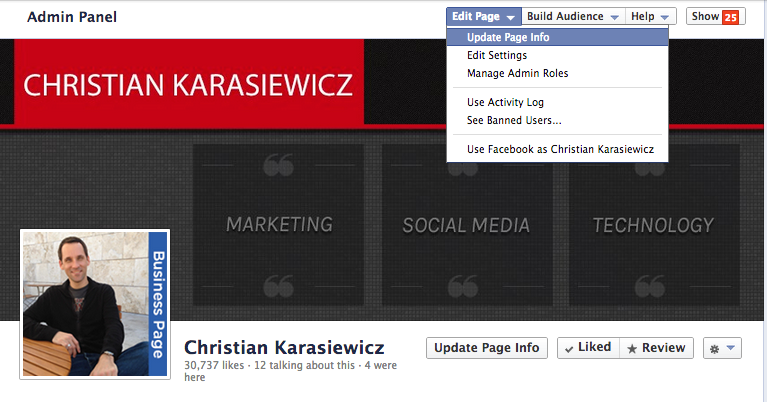Toggle the Liked button
767x402 pixels.
tap(588, 348)
